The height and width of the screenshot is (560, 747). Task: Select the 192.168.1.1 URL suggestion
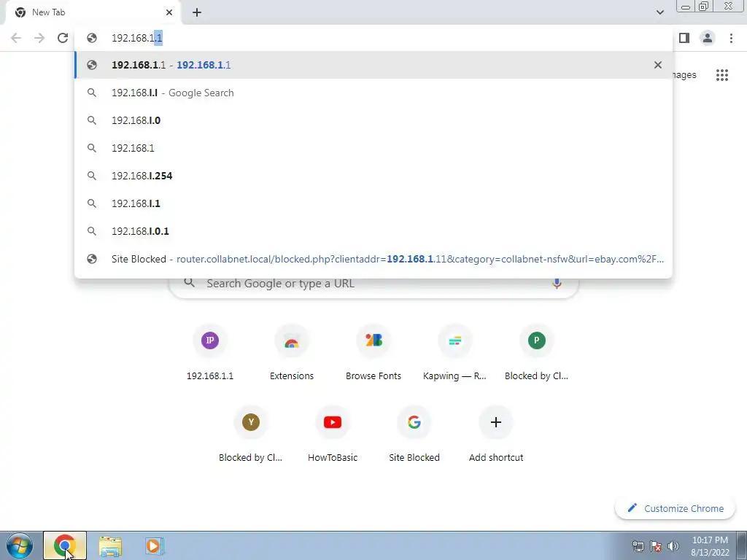(373, 65)
